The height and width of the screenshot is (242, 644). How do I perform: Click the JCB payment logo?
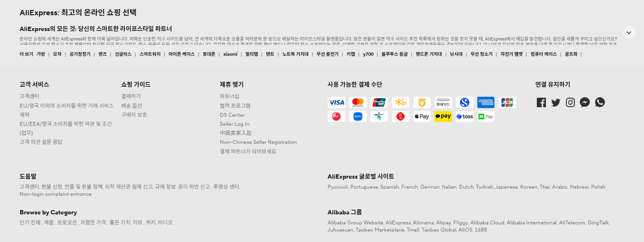tap(507, 102)
